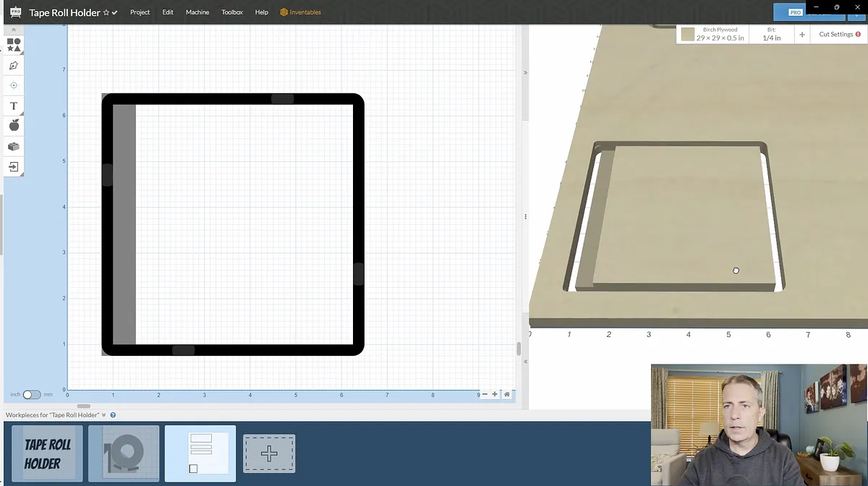The height and width of the screenshot is (486, 868).
Task: Click the top tab on the black outline
Action: click(x=282, y=99)
